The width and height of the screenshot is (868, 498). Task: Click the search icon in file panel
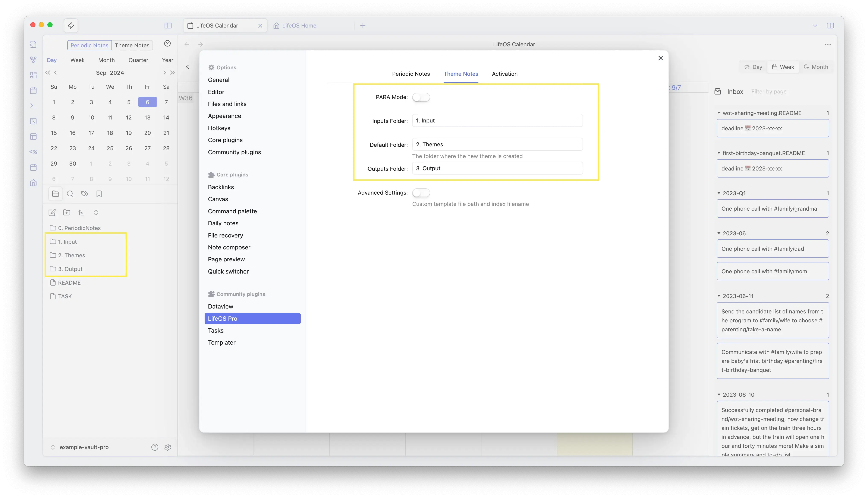coord(70,194)
